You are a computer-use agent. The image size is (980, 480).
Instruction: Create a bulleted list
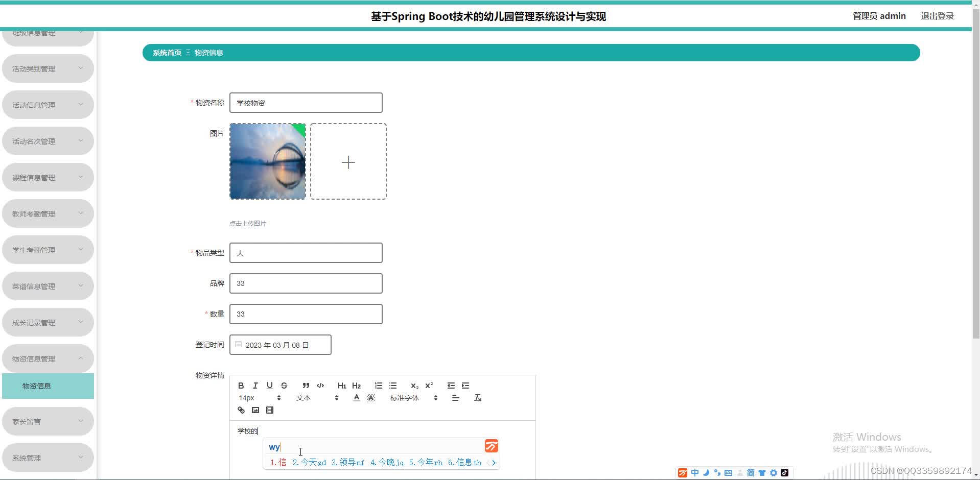tap(393, 386)
